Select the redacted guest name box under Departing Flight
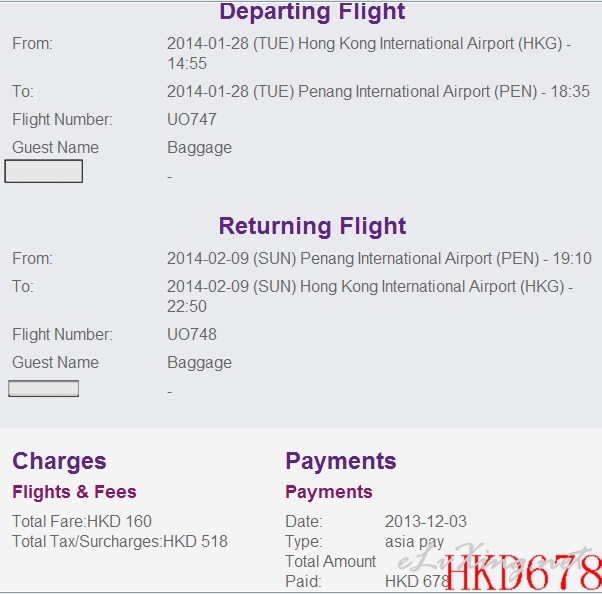The height and width of the screenshot is (594, 602). coord(44,171)
